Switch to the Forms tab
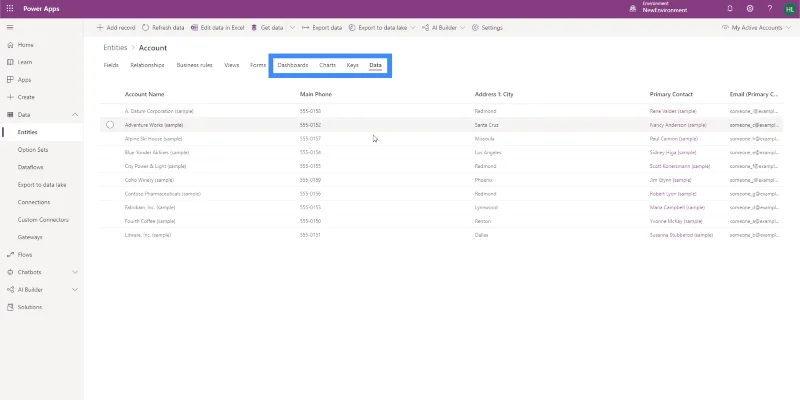Viewport: 800px width, 400px height. 258,65
